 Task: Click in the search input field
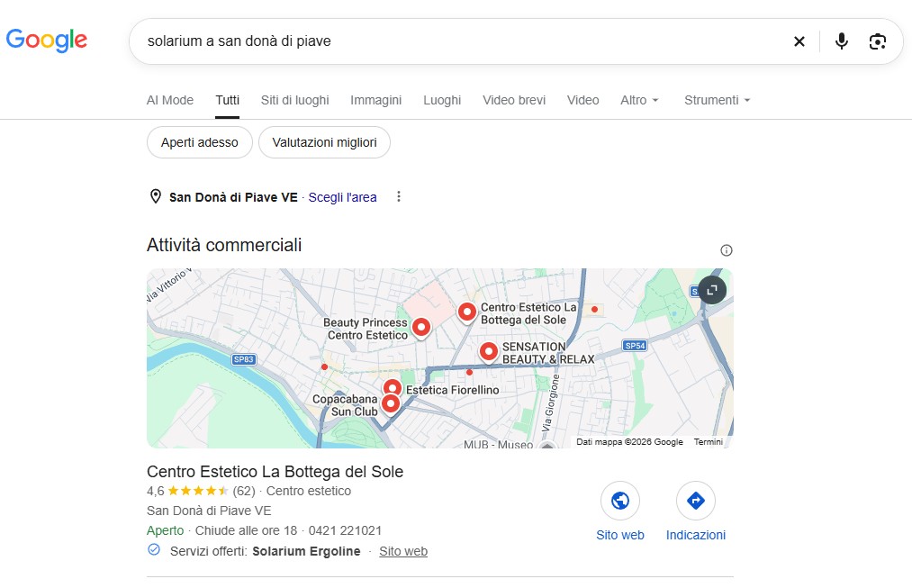(x=459, y=41)
